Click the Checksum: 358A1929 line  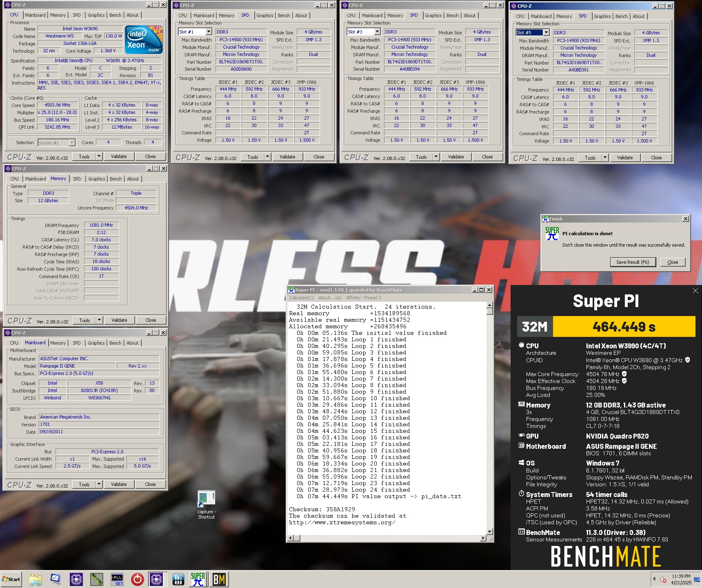322,509
